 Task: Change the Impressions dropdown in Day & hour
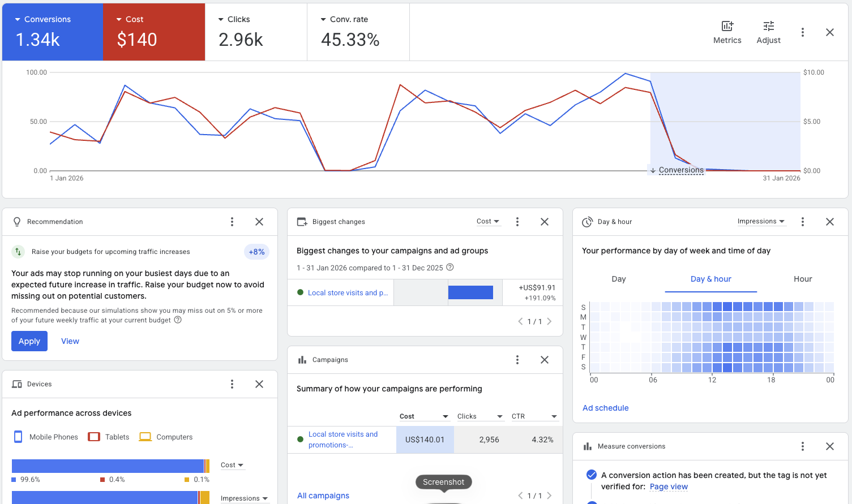[x=761, y=222]
